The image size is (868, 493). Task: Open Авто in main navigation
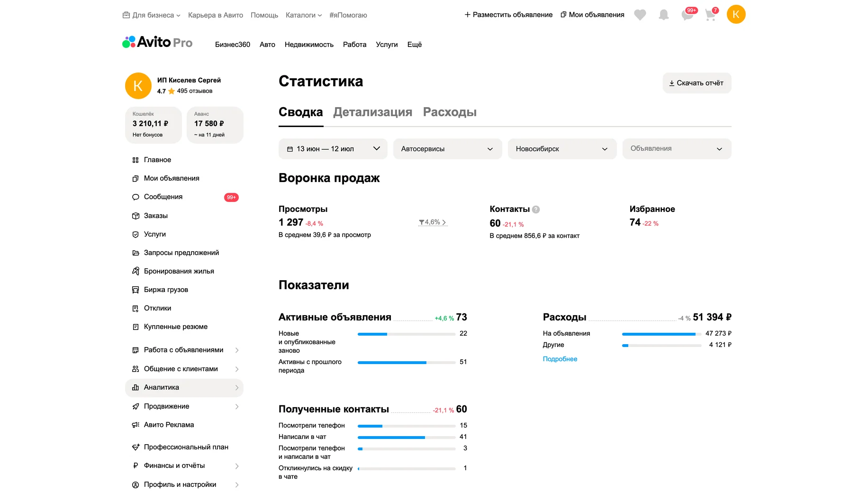pos(267,45)
